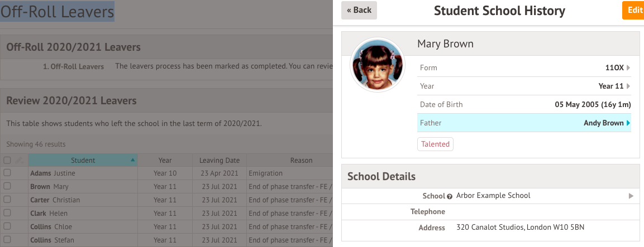The image size is (644, 247).
Task: Select the checkbox for Brown Mary
Action: point(7,186)
